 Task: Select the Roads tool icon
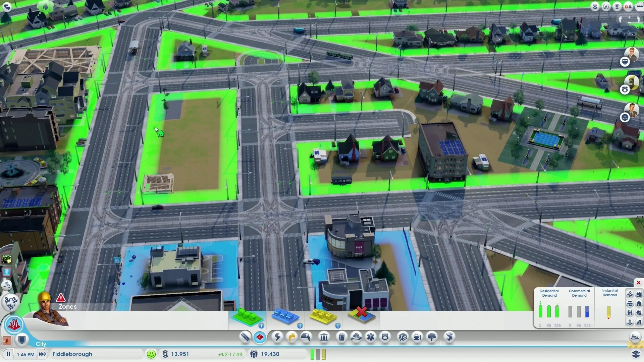[x=245, y=337]
